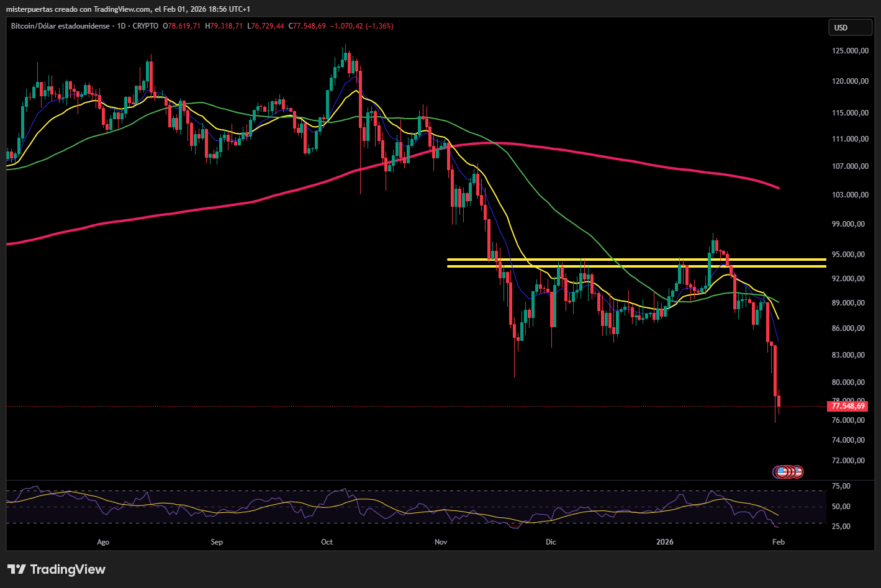This screenshot has height=588, width=881.
Task: Click the 89.000,00 price axis label
Action: (x=849, y=303)
